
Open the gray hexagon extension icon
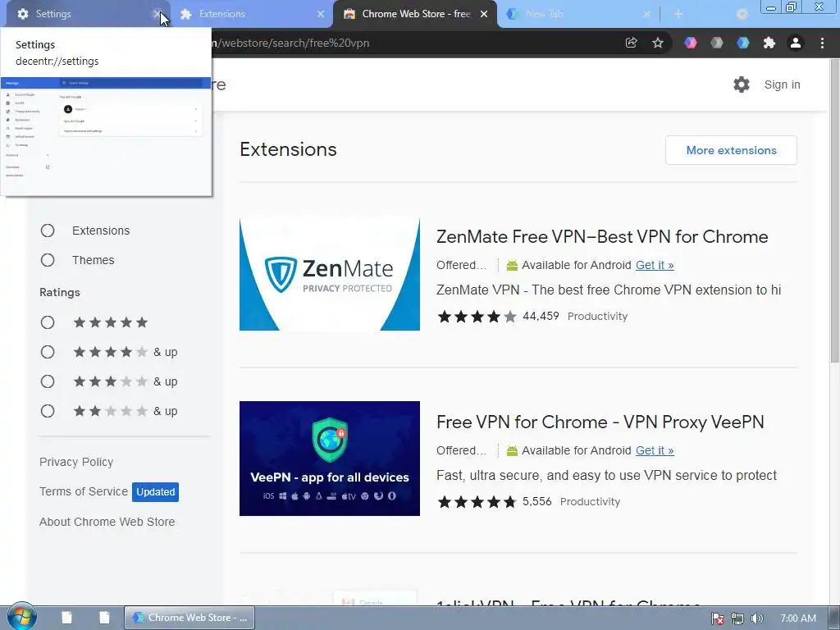(717, 43)
